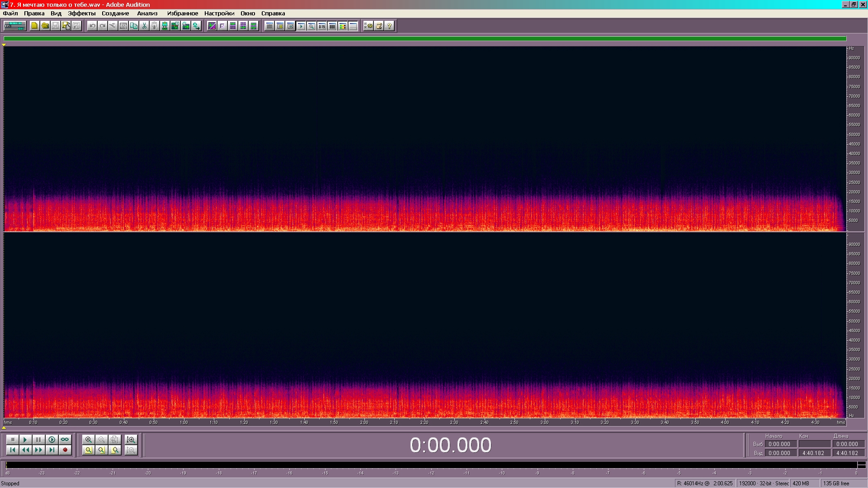This screenshot has width=868, height=488.
Task: Click the Zoom In Vertically icon
Action: pos(131,440)
